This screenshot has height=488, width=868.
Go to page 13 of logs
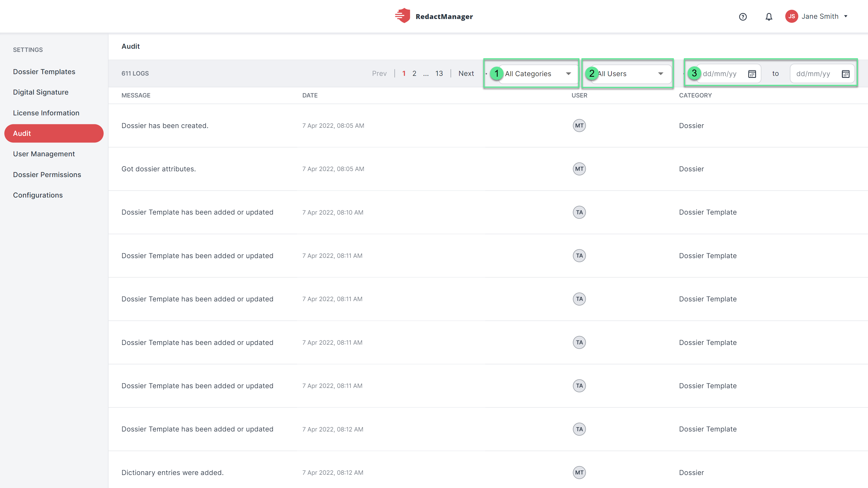[x=439, y=74]
